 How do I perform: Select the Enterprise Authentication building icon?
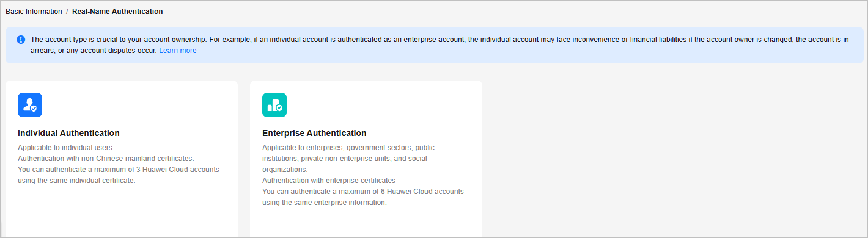pyautogui.click(x=274, y=105)
